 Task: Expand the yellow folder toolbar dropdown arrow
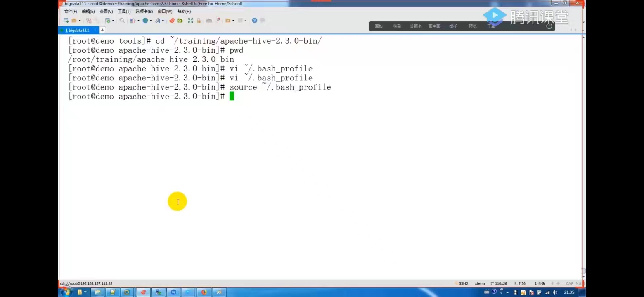233,21
